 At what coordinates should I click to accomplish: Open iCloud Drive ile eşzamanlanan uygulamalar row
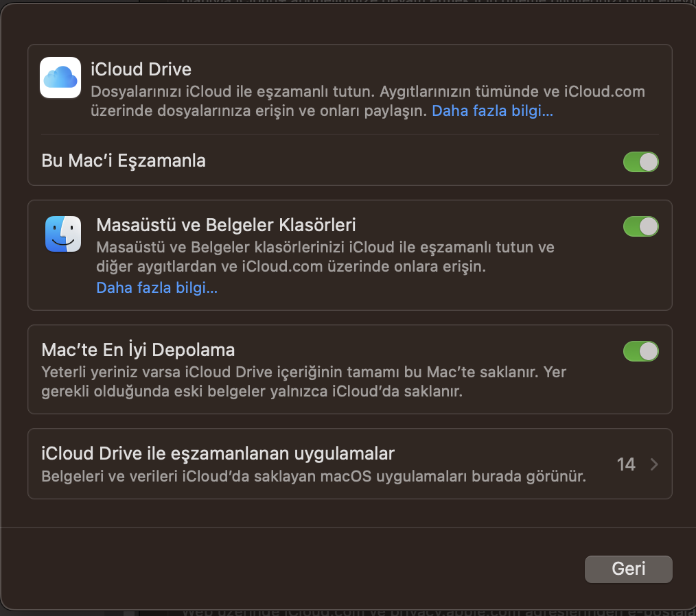click(x=350, y=464)
